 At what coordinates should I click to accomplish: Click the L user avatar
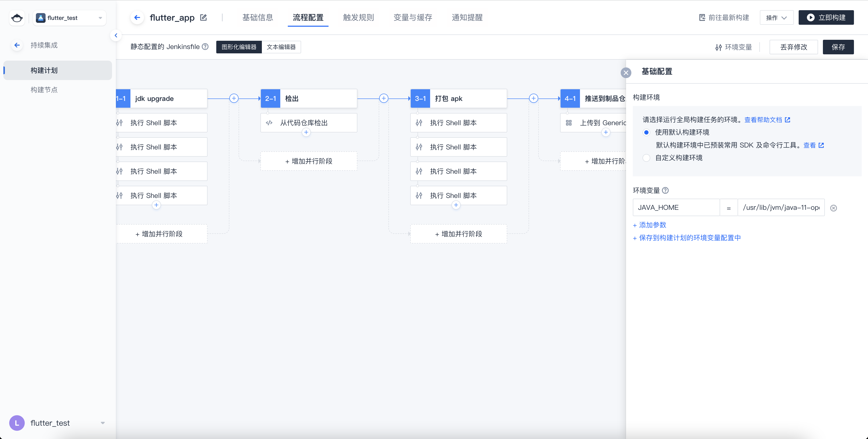(x=17, y=423)
